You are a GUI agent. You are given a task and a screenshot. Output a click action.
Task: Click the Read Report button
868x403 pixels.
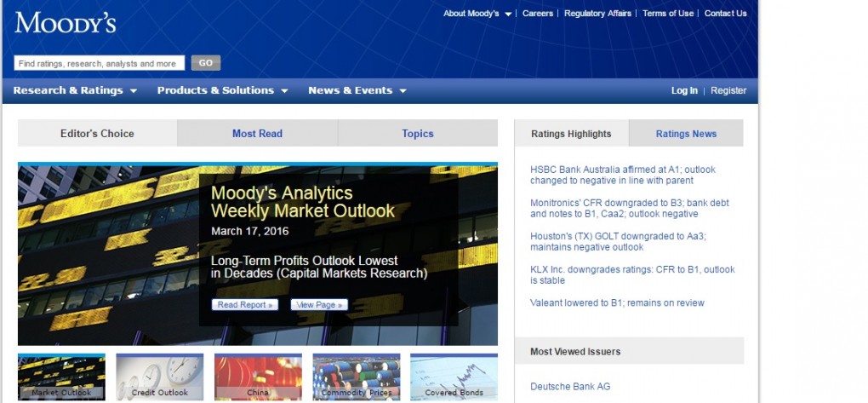point(245,305)
